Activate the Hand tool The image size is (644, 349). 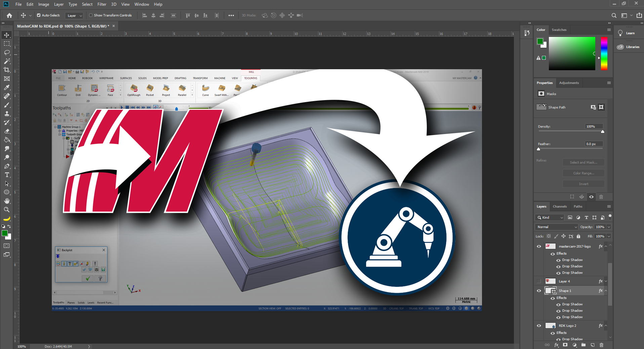[x=7, y=201]
